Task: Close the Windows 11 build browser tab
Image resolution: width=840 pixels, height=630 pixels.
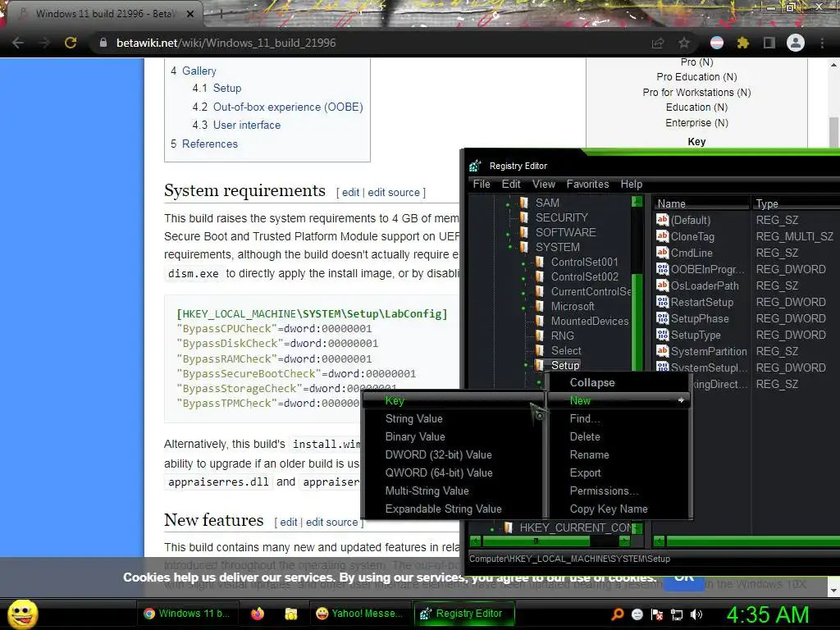Action: click(x=190, y=14)
